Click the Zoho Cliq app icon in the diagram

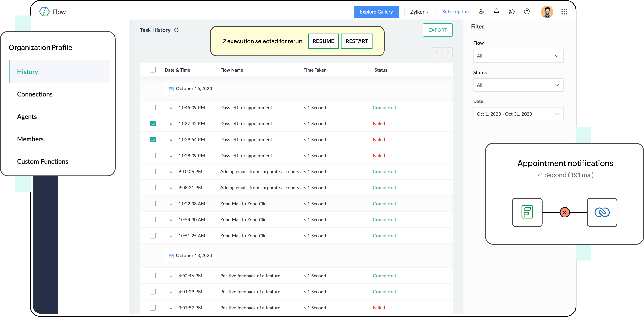(x=602, y=212)
